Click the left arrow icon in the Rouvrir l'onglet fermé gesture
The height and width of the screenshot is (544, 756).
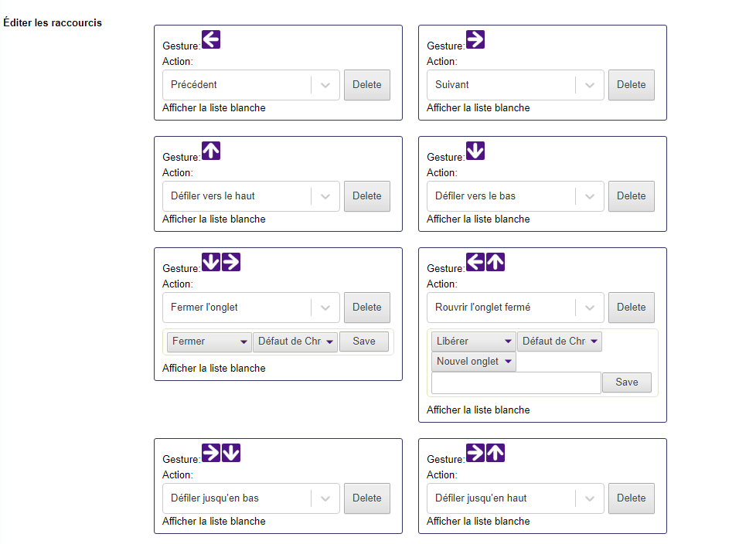pos(475,262)
